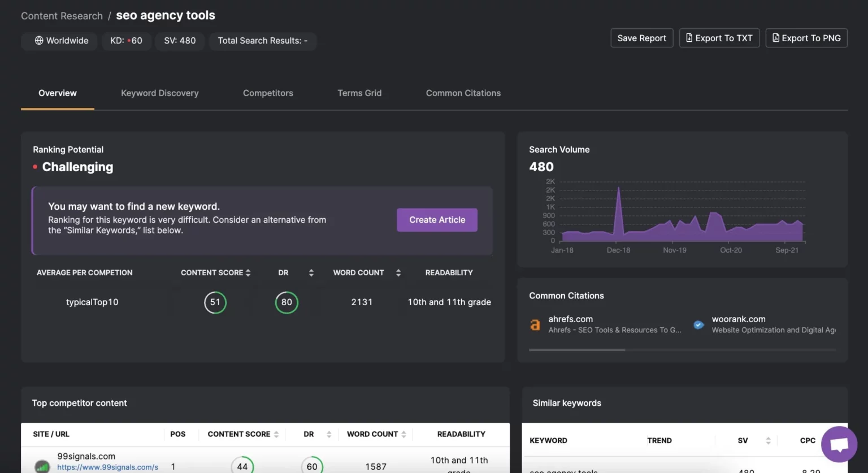Click the chat support bubble icon
The image size is (868, 473).
(x=839, y=444)
